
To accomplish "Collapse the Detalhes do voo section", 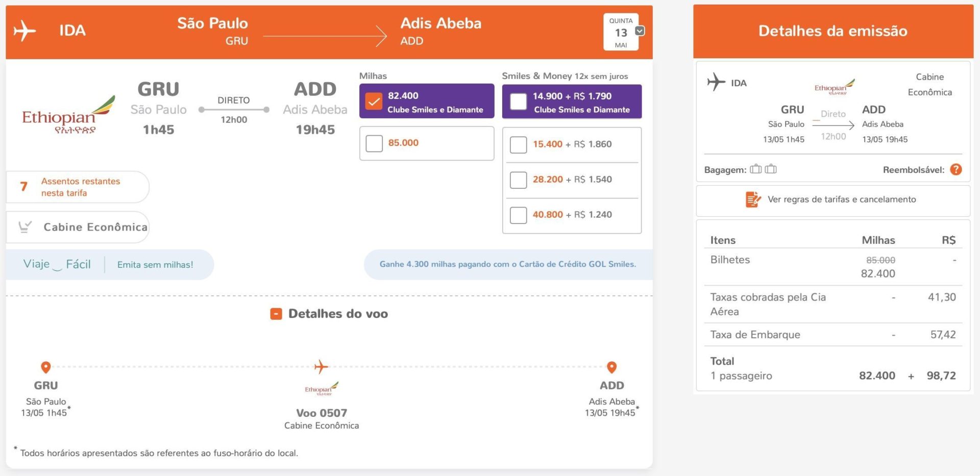I will 276,314.
